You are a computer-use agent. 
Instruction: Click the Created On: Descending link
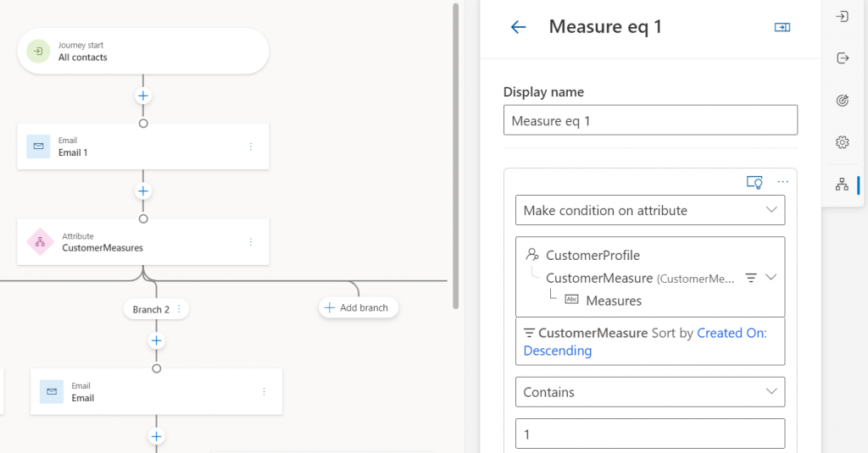[x=644, y=342]
